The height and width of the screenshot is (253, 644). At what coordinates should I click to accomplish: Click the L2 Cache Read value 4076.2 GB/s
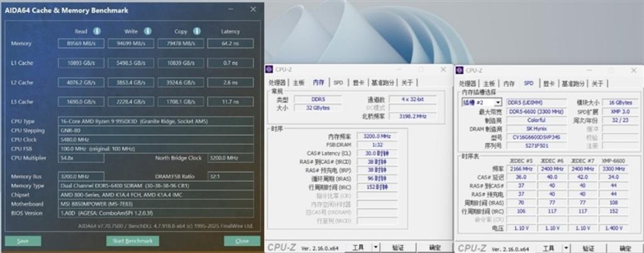(x=81, y=82)
